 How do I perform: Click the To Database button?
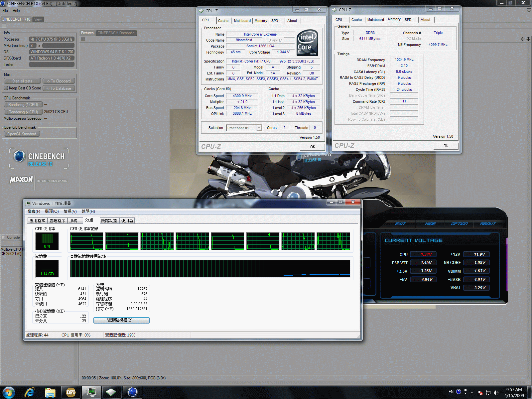59,88
